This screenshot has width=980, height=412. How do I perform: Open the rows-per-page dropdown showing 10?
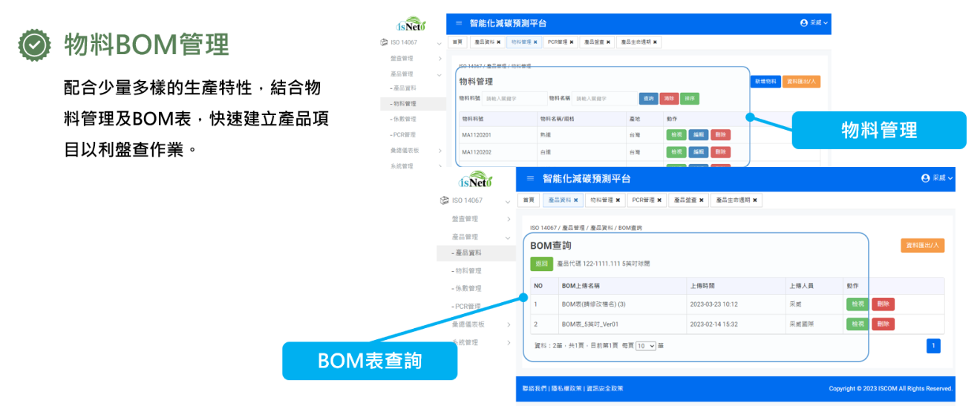[645, 346]
